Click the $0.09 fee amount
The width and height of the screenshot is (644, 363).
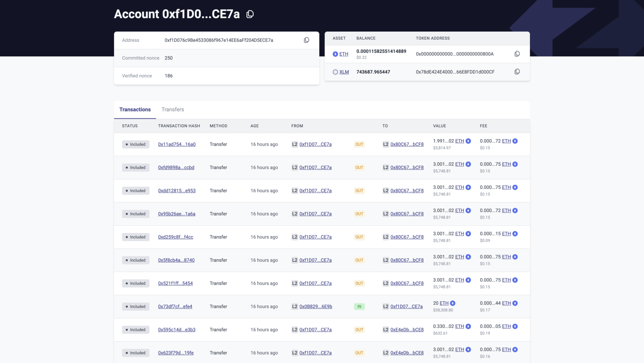[485, 241]
